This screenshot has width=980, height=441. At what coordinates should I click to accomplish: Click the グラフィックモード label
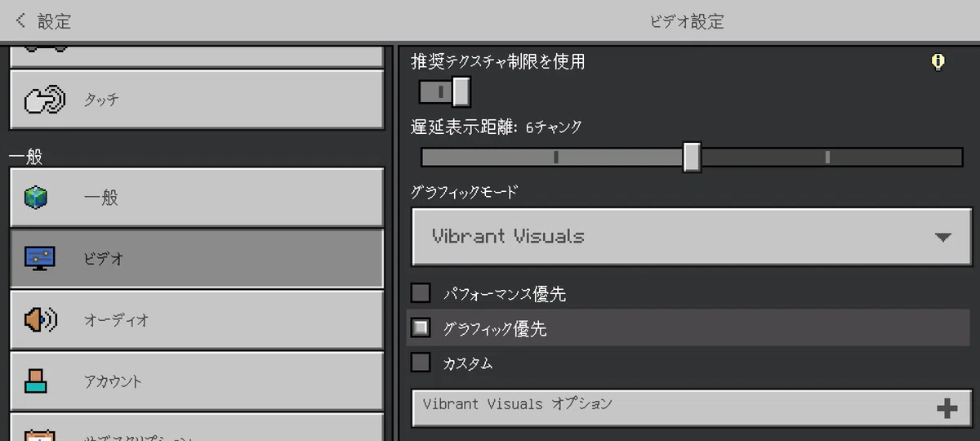[x=465, y=193]
